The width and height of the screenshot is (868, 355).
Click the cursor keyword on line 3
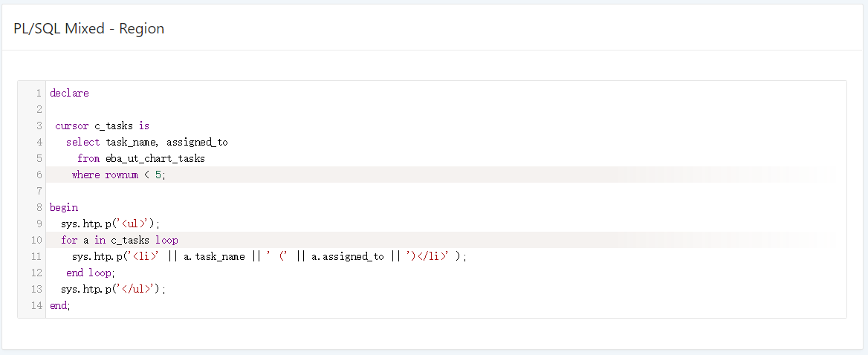(x=72, y=126)
